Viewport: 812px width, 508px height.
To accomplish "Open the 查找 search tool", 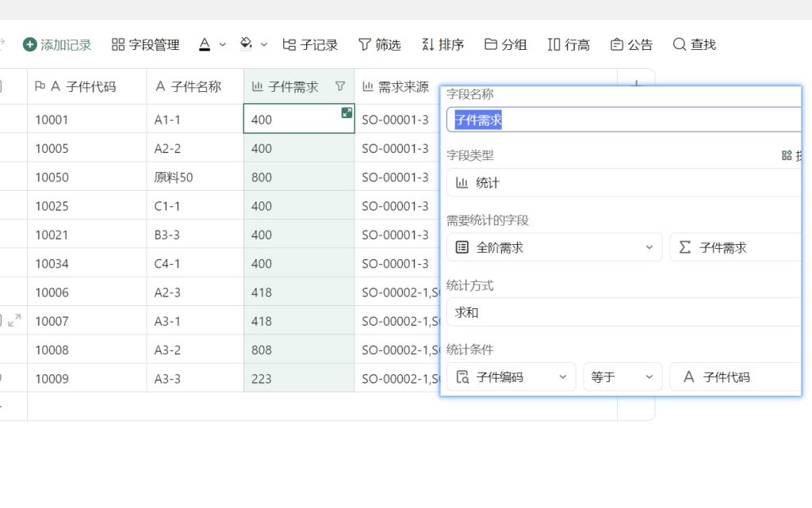I will point(695,44).
